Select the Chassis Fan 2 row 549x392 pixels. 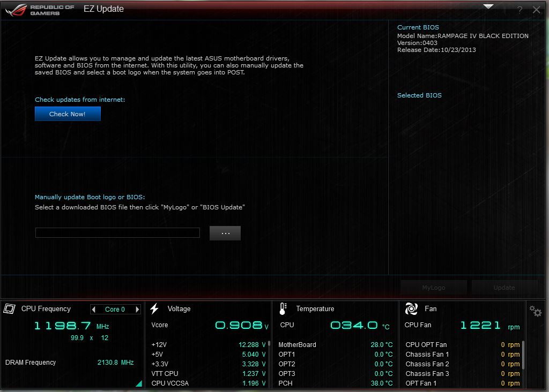point(463,364)
